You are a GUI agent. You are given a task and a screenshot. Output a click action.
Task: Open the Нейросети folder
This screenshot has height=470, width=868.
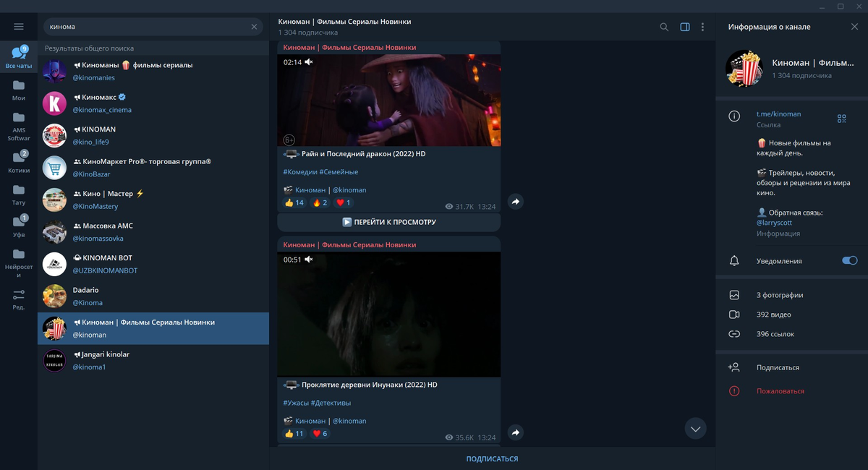[x=19, y=262]
